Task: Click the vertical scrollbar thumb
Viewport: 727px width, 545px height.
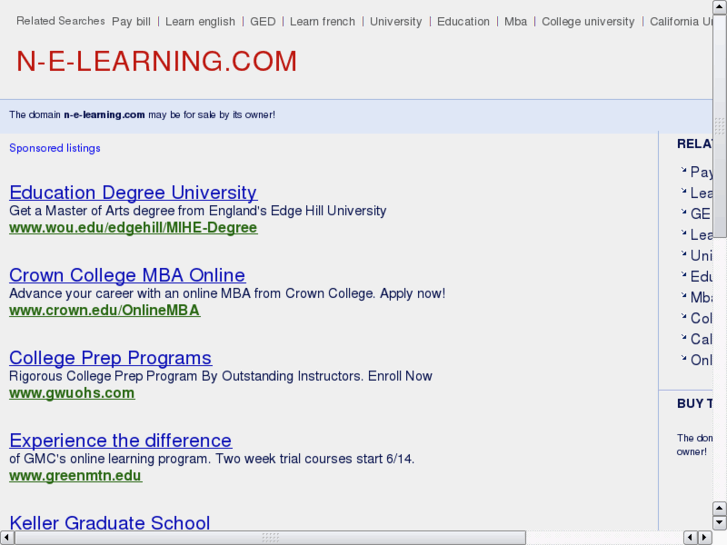Action: click(x=719, y=126)
